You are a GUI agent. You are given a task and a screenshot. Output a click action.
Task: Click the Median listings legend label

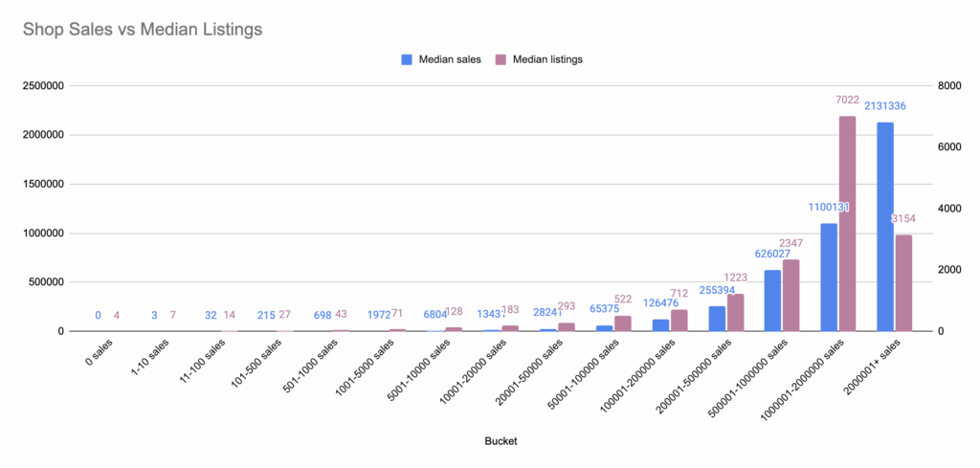tap(546, 59)
